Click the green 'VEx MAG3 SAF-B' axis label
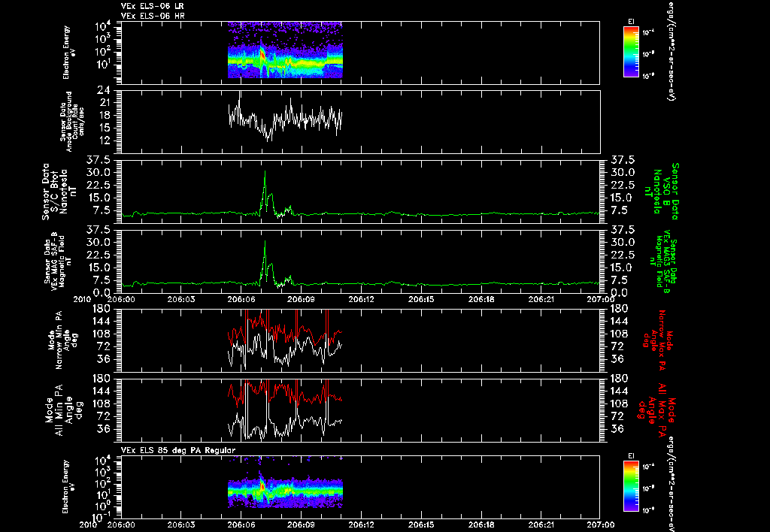 pos(663,261)
